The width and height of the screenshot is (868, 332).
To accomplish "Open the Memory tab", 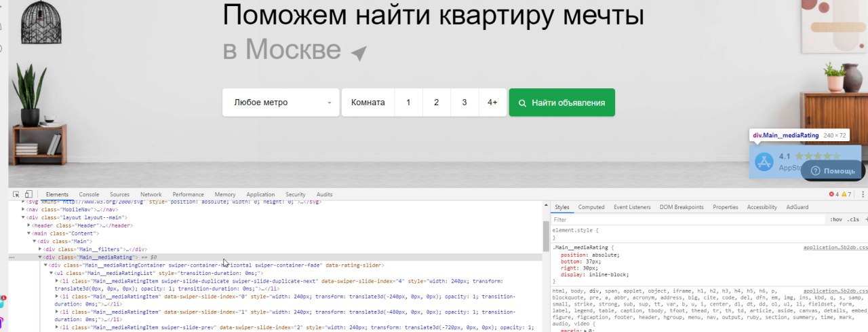I will coord(225,194).
